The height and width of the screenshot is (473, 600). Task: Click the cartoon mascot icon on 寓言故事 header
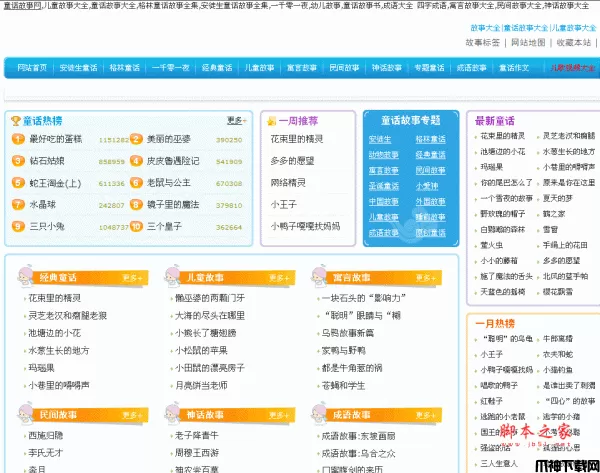click(x=318, y=274)
